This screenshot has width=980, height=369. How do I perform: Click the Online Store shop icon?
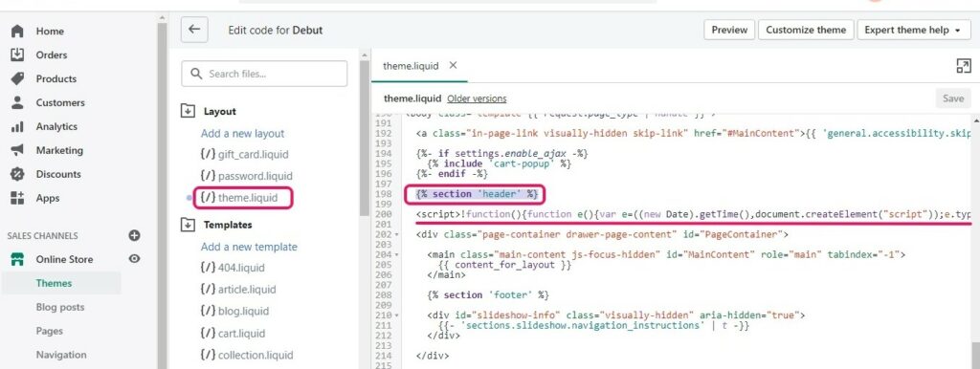[17, 259]
